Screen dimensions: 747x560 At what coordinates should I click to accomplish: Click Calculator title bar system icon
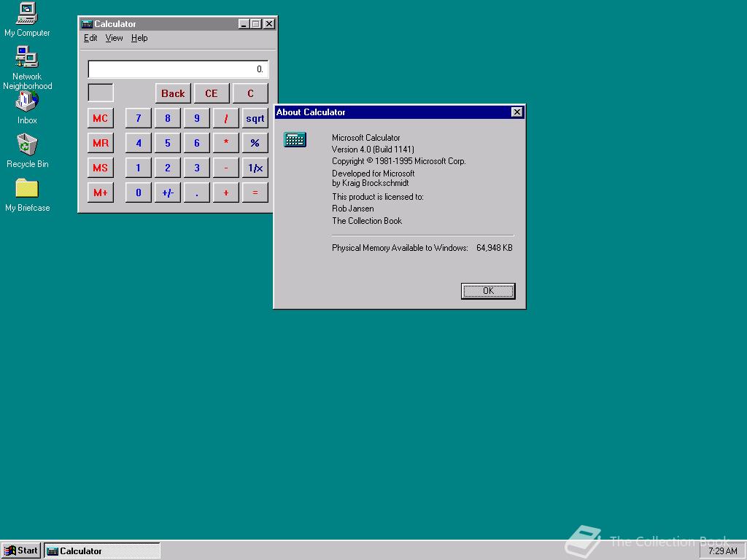87,24
